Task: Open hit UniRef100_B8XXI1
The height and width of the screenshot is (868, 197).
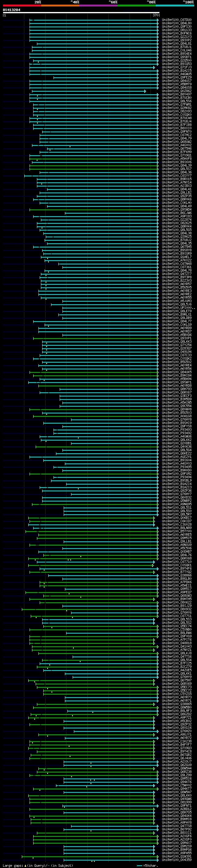Action: click(176, 833)
